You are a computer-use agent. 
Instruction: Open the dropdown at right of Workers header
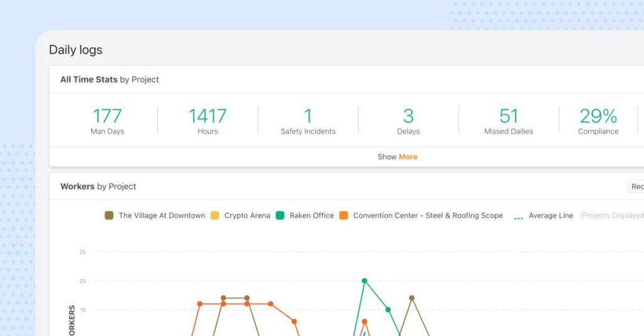coord(635,187)
